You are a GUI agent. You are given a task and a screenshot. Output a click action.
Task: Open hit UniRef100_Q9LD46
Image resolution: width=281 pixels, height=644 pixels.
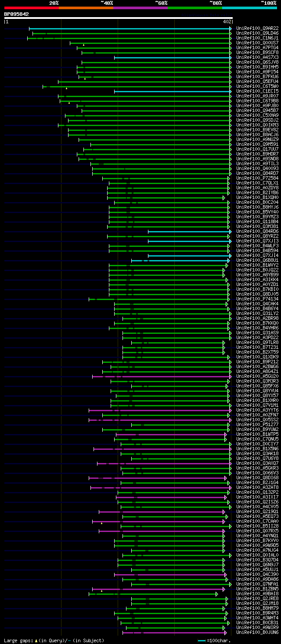tap(257, 33)
